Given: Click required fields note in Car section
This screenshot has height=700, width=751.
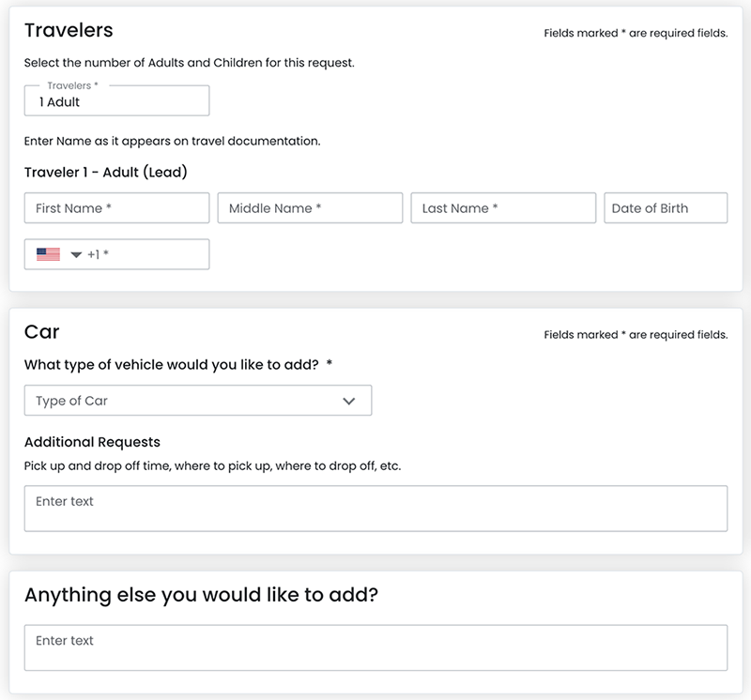Looking at the screenshot, I should 636,335.
